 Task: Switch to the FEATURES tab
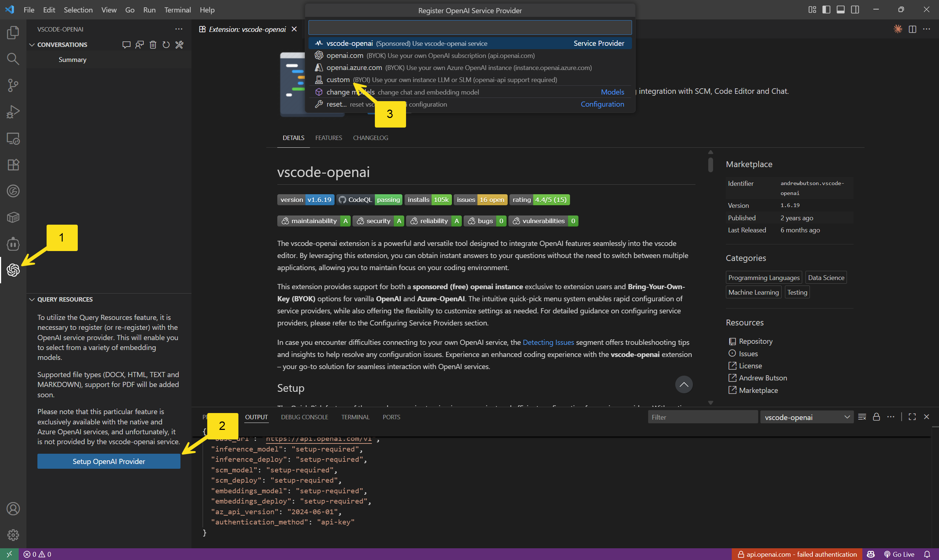click(x=329, y=138)
